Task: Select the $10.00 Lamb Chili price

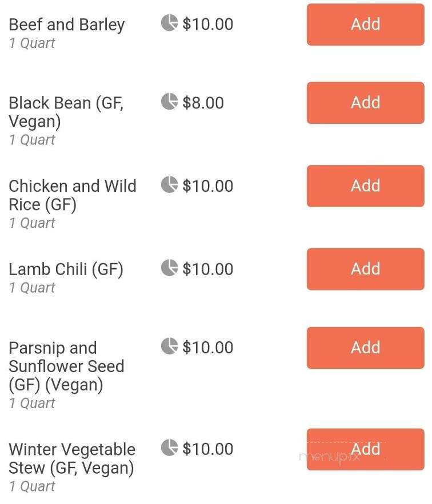Action: click(207, 269)
